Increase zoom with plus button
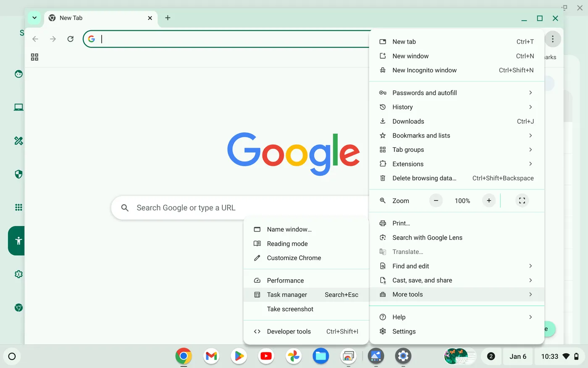This screenshot has height=368, width=588. [x=489, y=201]
